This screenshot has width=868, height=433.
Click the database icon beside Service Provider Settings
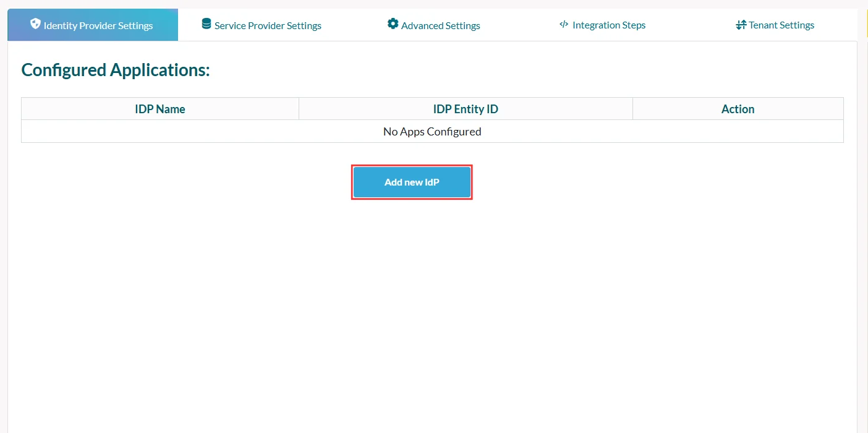pyautogui.click(x=206, y=24)
